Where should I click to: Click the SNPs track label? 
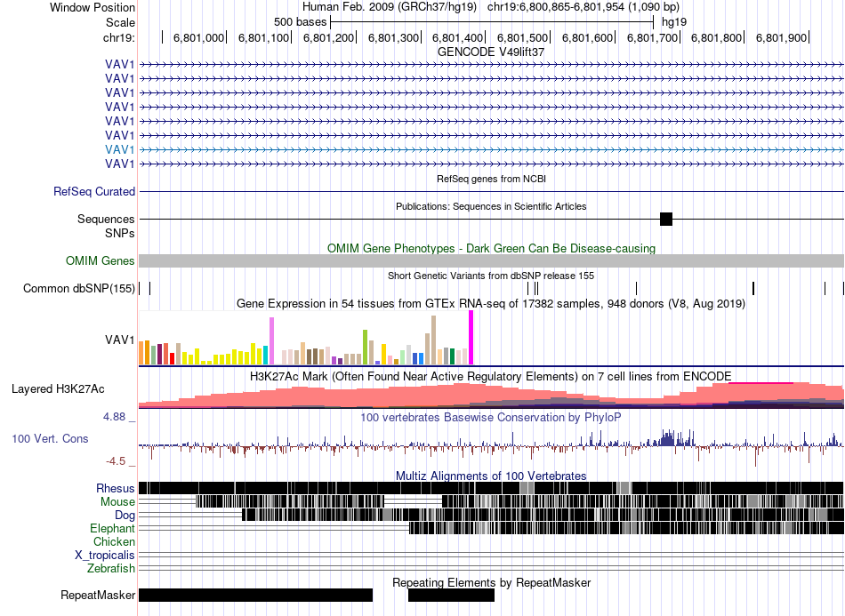[x=120, y=233]
